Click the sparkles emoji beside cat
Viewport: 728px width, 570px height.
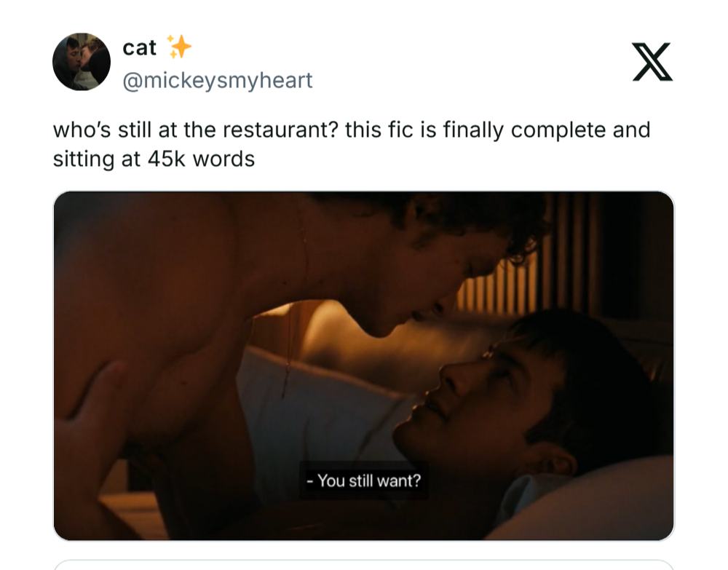pyautogui.click(x=179, y=47)
